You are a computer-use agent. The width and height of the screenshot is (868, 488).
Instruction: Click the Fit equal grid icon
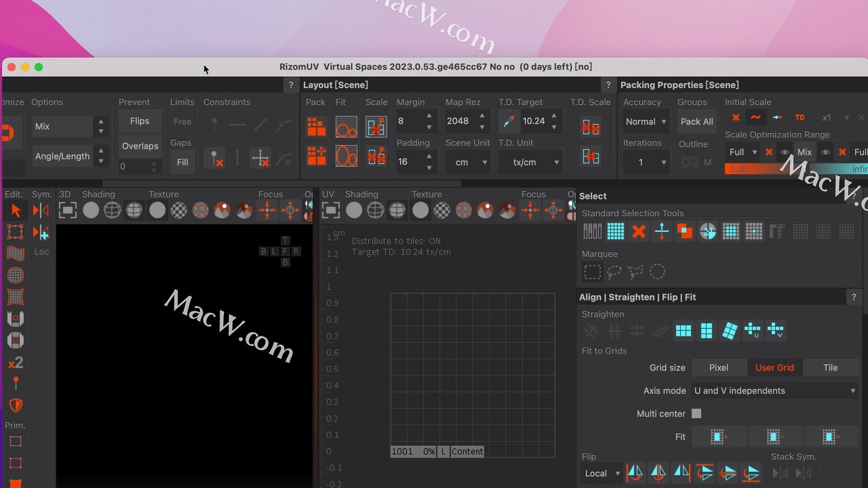pos(830,437)
